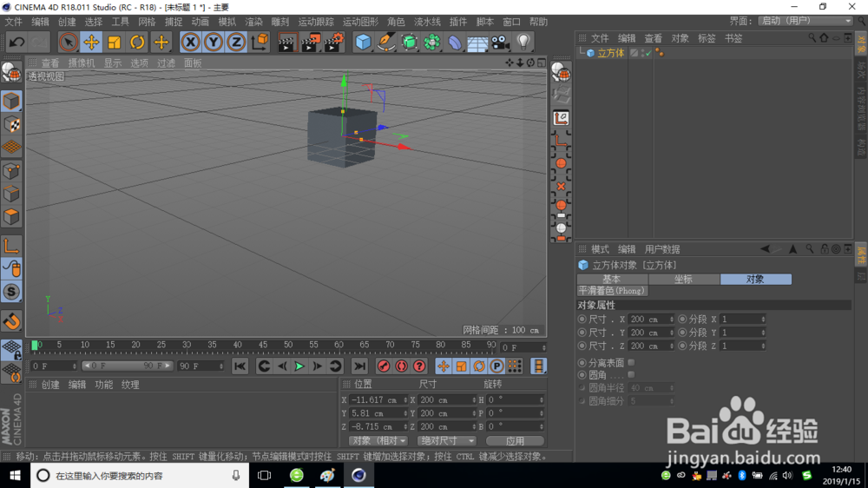Screen dimensions: 868x488
Task: Enable the 圆角 checkbox
Action: (631, 375)
